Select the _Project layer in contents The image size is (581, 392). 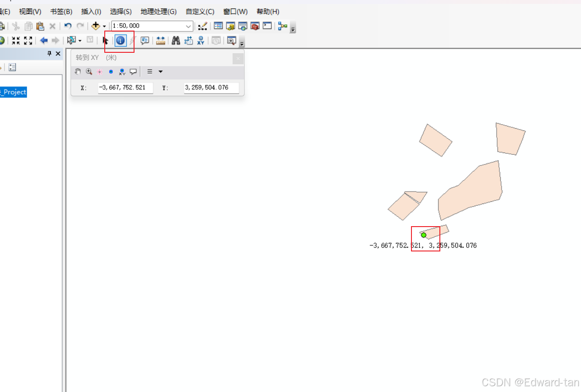pyautogui.click(x=13, y=92)
